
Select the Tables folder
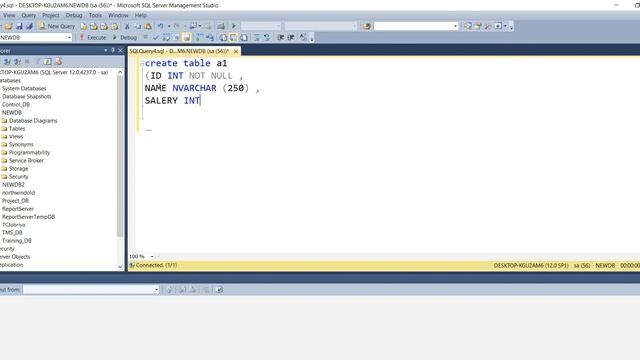[x=17, y=129]
